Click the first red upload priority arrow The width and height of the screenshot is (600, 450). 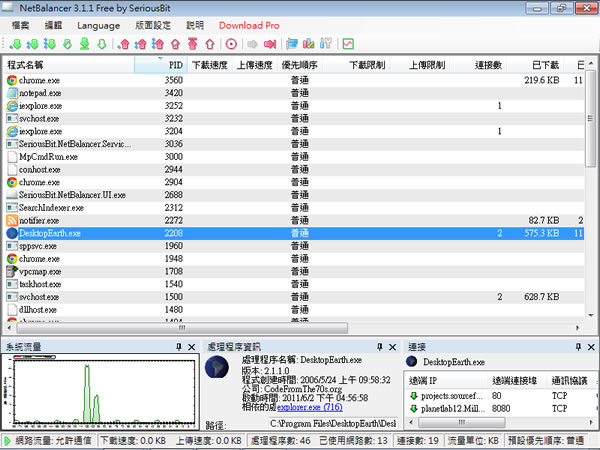pos(124,44)
